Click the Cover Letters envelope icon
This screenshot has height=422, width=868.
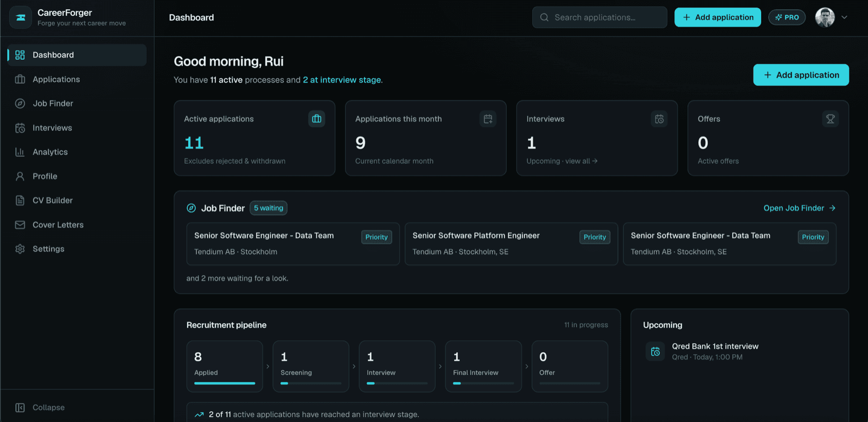click(x=20, y=225)
